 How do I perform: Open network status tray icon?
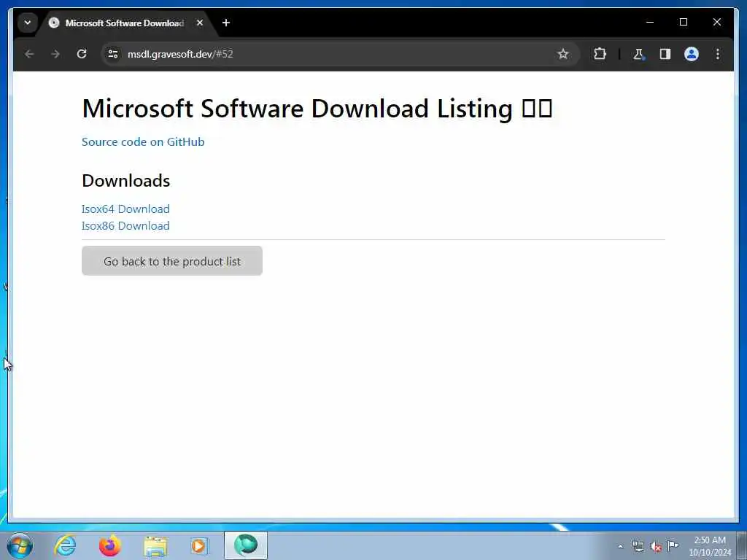[638, 546]
